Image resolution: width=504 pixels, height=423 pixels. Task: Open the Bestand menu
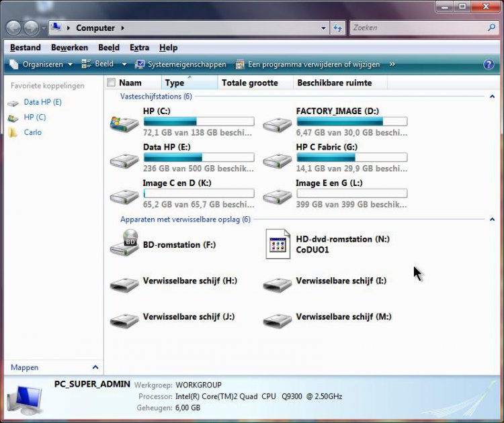tap(26, 48)
